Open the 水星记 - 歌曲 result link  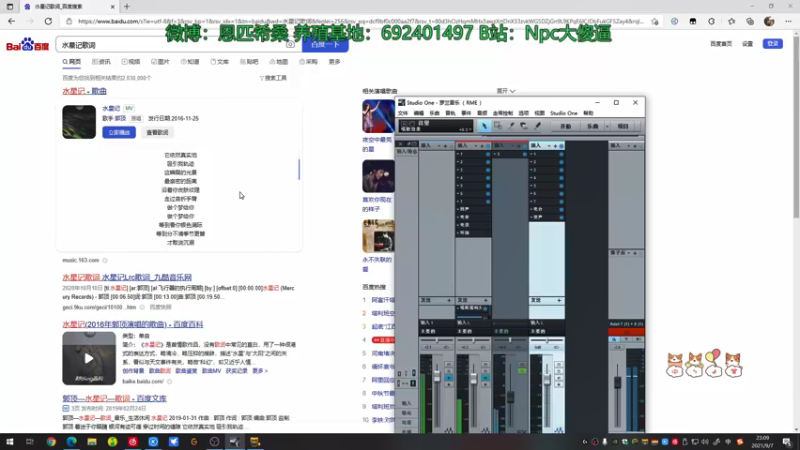[x=84, y=91]
